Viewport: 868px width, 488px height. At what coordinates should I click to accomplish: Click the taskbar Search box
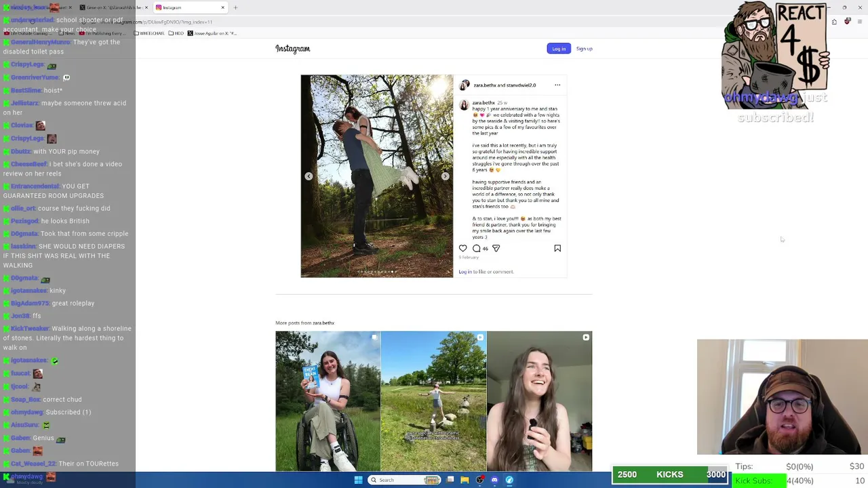pyautogui.click(x=406, y=480)
